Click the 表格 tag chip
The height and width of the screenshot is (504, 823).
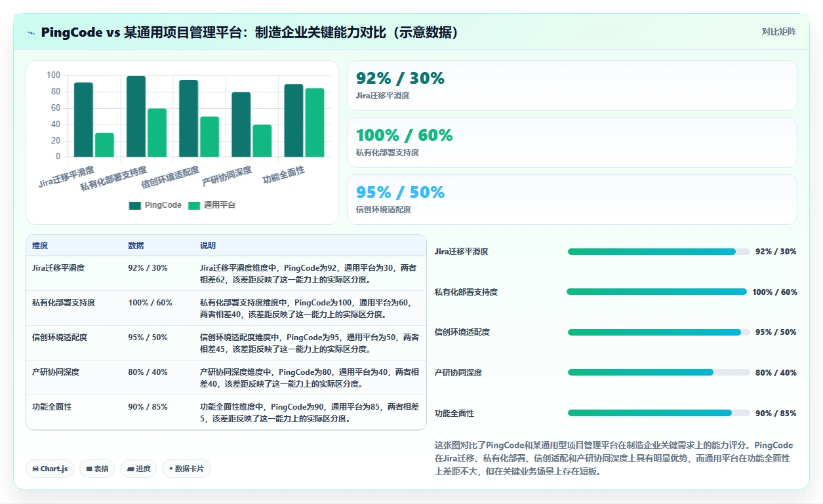click(x=96, y=469)
